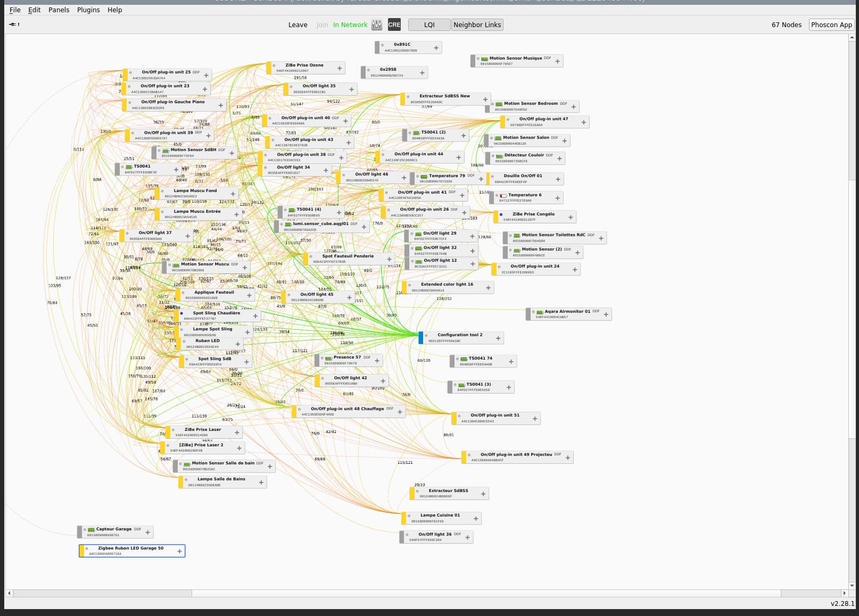
Task: Open the File menu
Action: (x=15, y=10)
